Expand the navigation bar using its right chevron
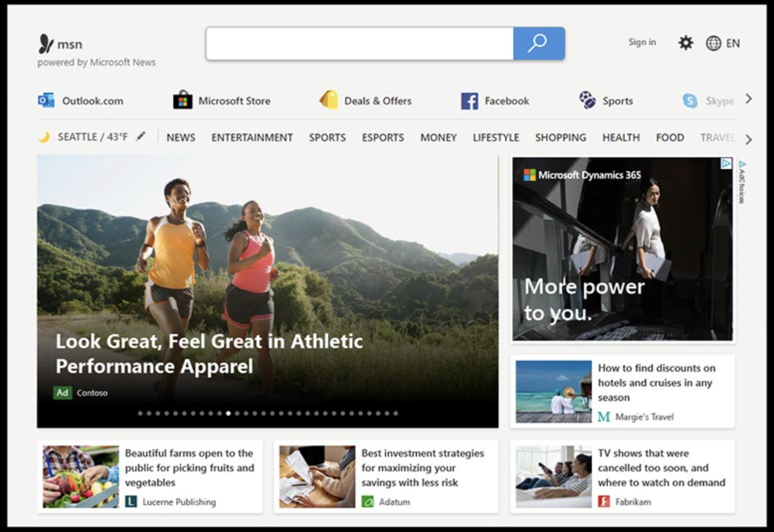The width and height of the screenshot is (774, 532). 749,140
